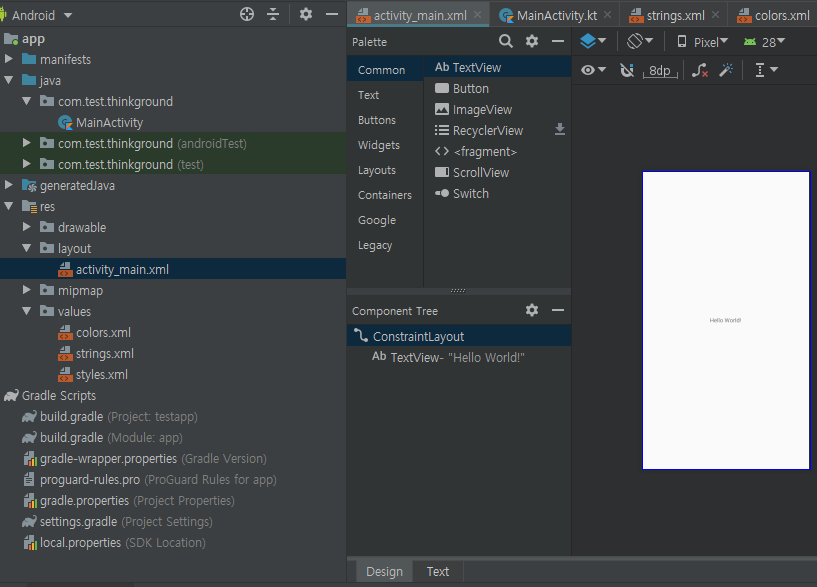Open Text palette category
The width and height of the screenshot is (817, 587).
[385, 95]
